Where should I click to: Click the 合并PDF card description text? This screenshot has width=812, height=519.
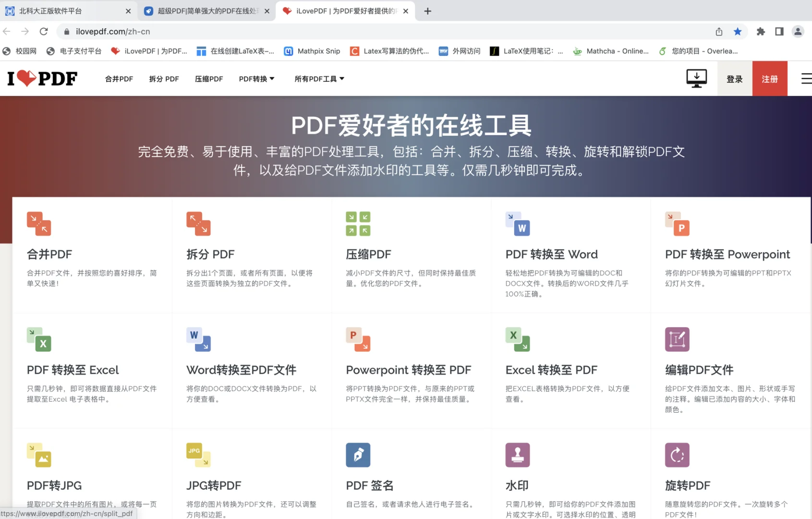[x=92, y=278]
